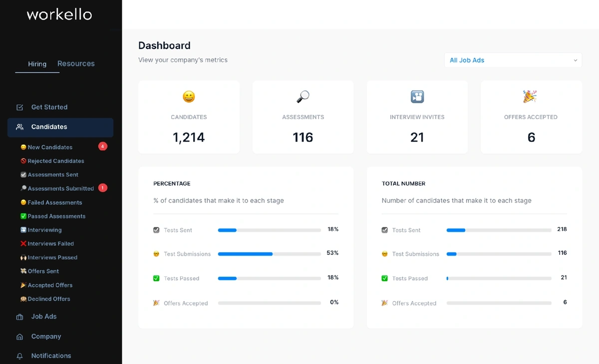View Declined Offers candidates

[49, 299]
